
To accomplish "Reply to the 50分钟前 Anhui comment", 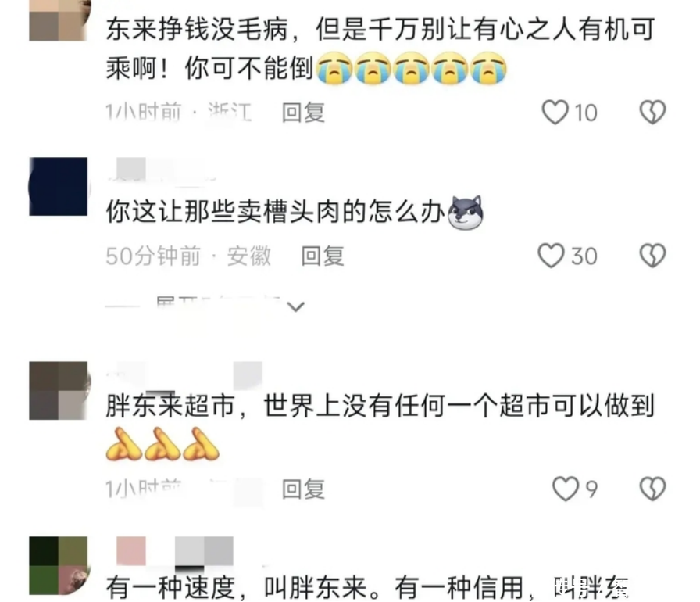I will [323, 256].
